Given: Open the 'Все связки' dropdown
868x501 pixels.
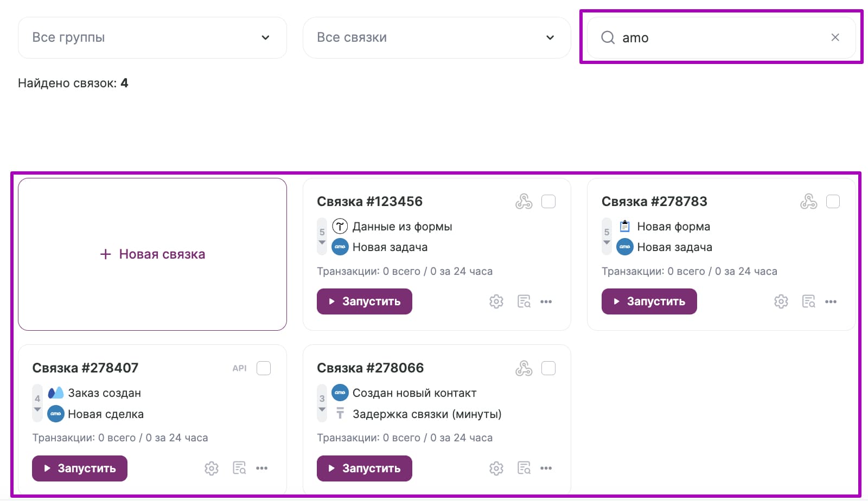Looking at the screenshot, I should point(437,37).
